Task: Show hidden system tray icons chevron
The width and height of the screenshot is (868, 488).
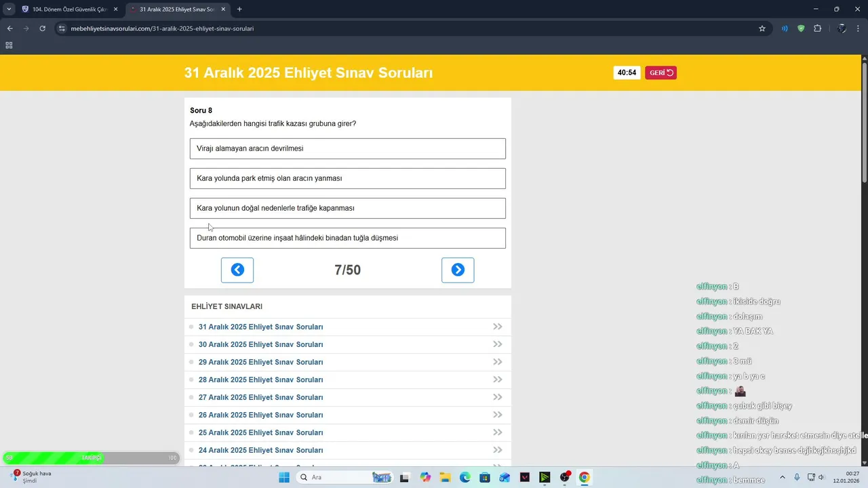Action: 782,477
